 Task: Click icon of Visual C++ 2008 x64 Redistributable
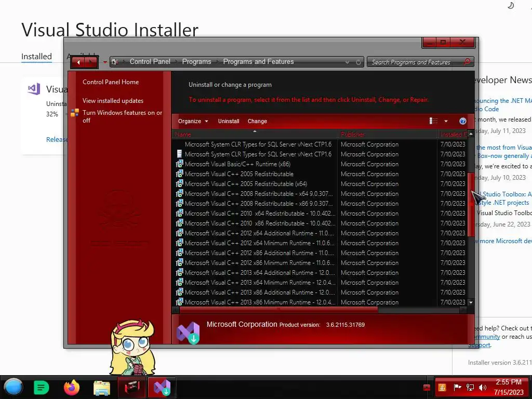coord(179,193)
